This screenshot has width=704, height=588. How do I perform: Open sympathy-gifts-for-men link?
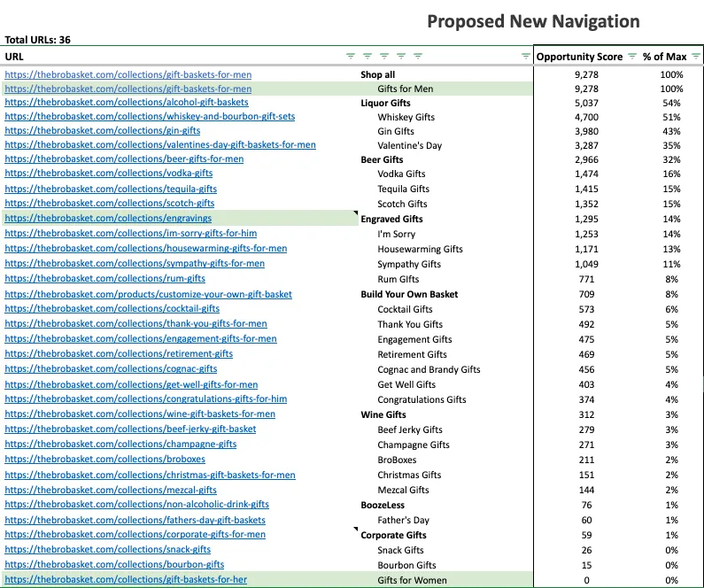click(x=135, y=264)
